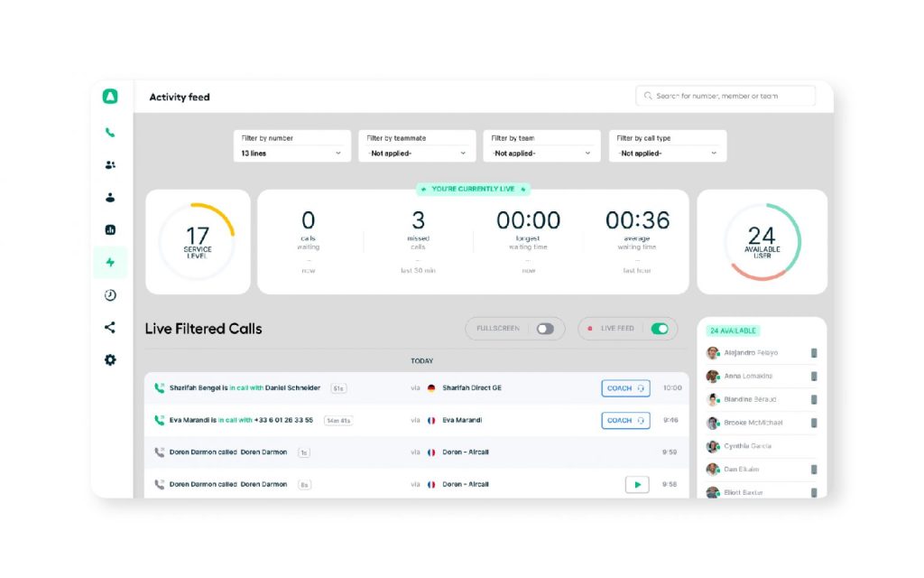Select the Contacts icon in the sidebar
This screenshot has height=578, width=924.
click(109, 197)
